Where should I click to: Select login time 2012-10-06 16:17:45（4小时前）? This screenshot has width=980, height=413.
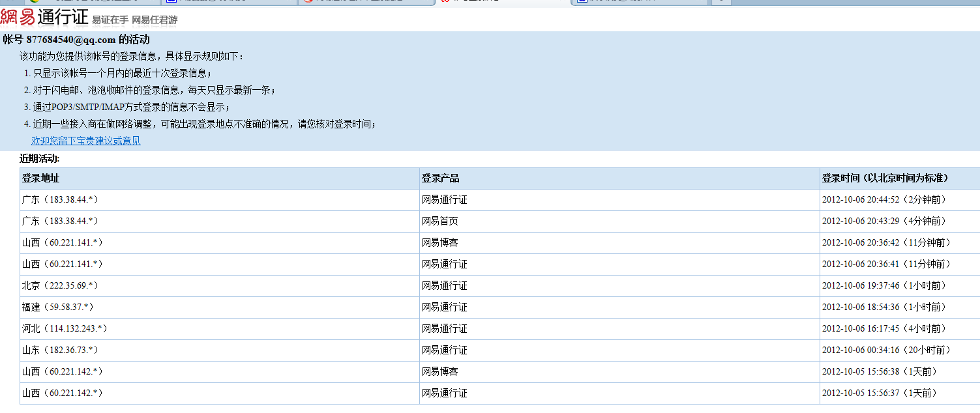coord(884,329)
